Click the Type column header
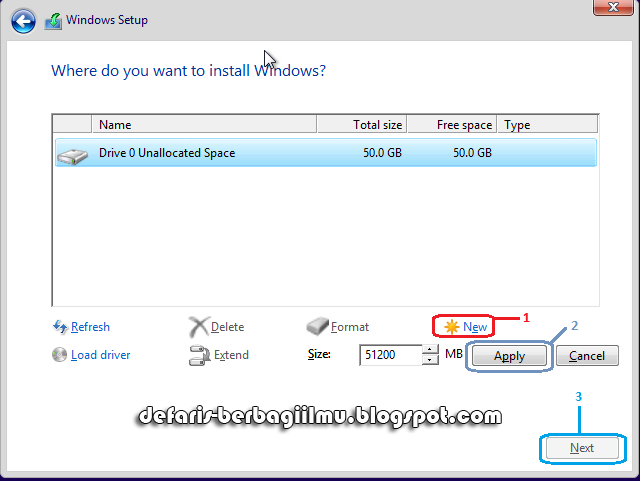The image size is (640, 481). (x=547, y=125)
